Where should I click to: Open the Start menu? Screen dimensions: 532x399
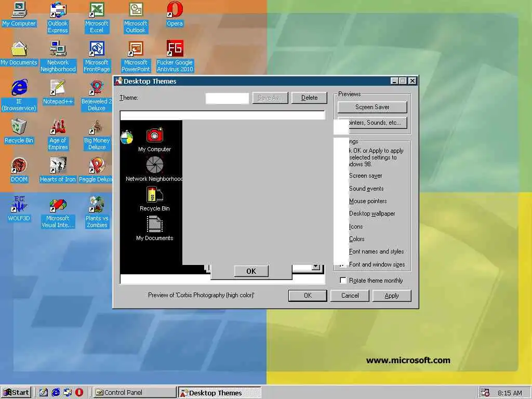pyautogui.click(x=16, y=393)
